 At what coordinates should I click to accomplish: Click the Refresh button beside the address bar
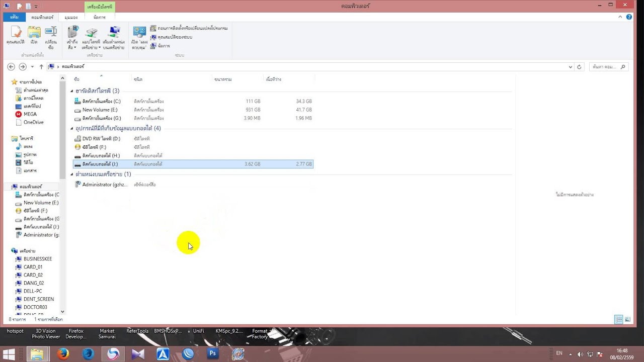580,66
